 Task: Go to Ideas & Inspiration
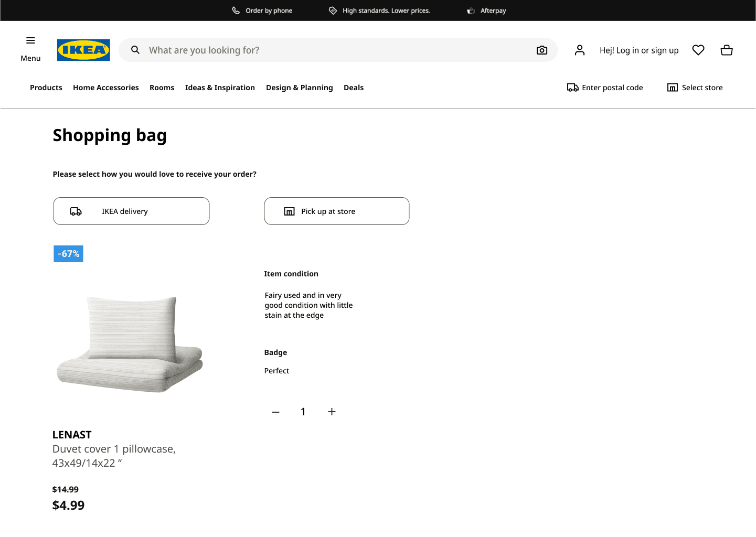[x=220, y=88]
